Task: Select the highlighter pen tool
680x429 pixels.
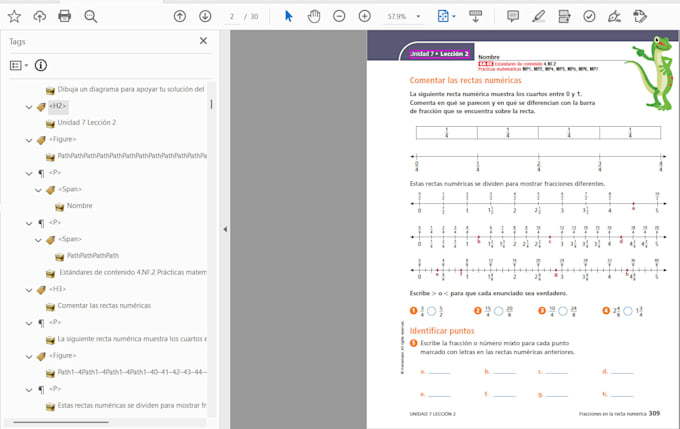Action: [x=539, y=16]
